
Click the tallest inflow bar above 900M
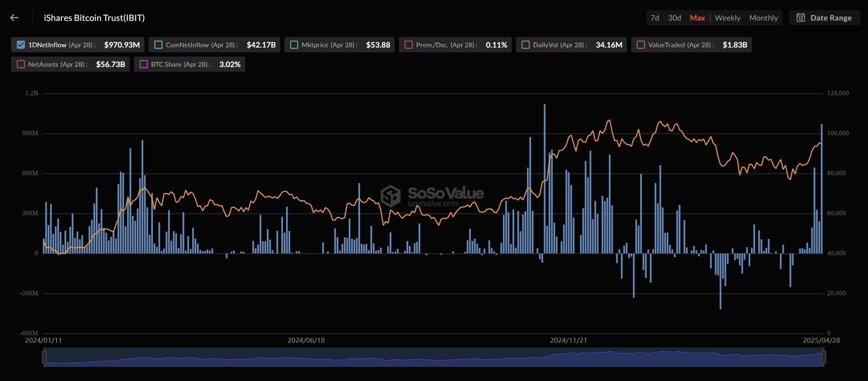point(544,179)
